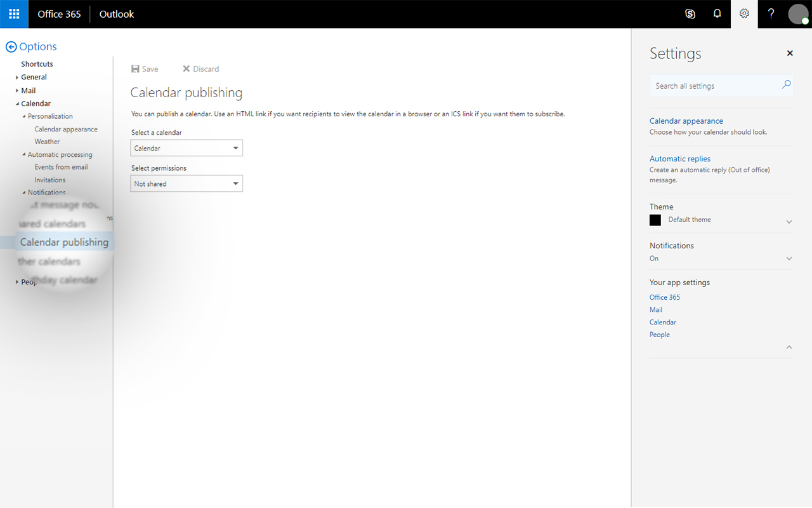The width and height of the screenshot is (812, 508).
Task: Open the Select a calendar dropdown
Action: (187, 148)
